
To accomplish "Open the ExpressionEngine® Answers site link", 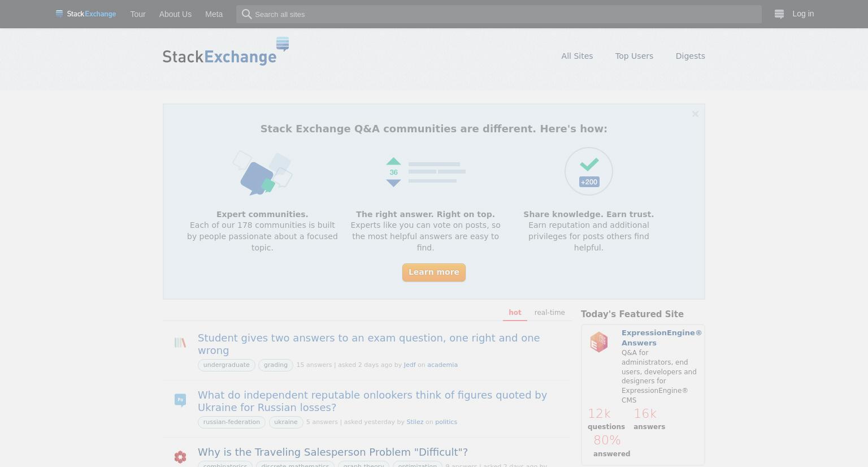I will (x=662, y=338).
